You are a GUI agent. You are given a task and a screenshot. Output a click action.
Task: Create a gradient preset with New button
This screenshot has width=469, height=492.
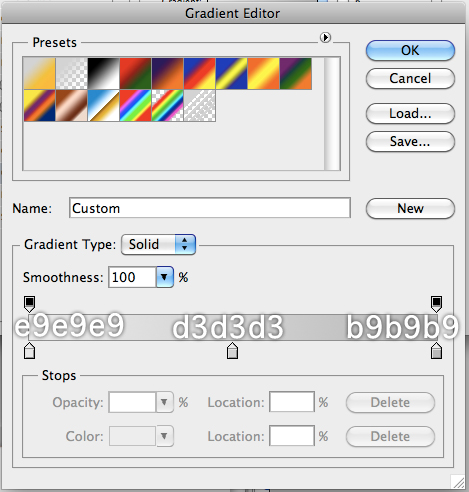coord(410,209)
